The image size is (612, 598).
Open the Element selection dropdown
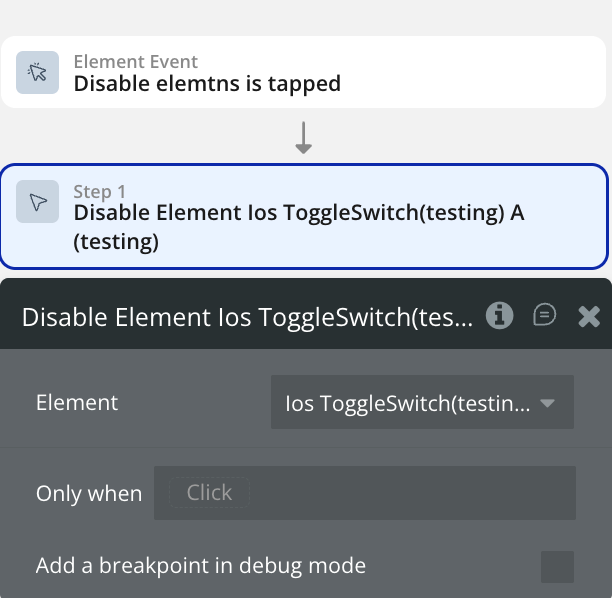coord(410,403)
